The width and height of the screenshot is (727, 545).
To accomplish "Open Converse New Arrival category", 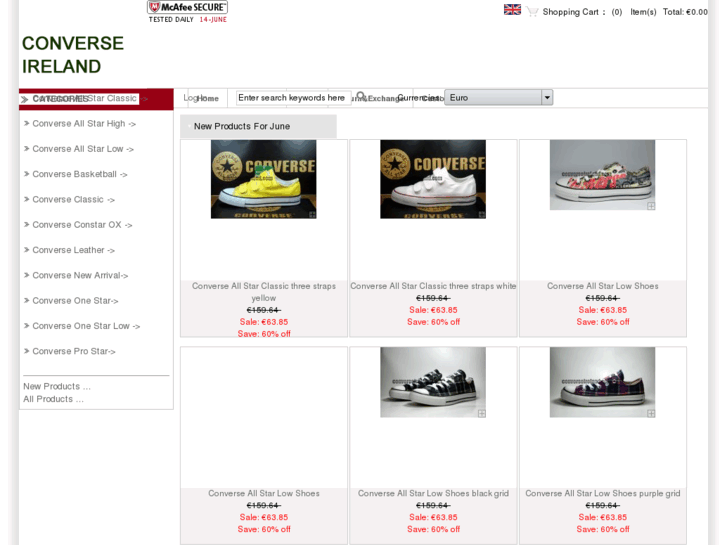I will pos(80,276).
